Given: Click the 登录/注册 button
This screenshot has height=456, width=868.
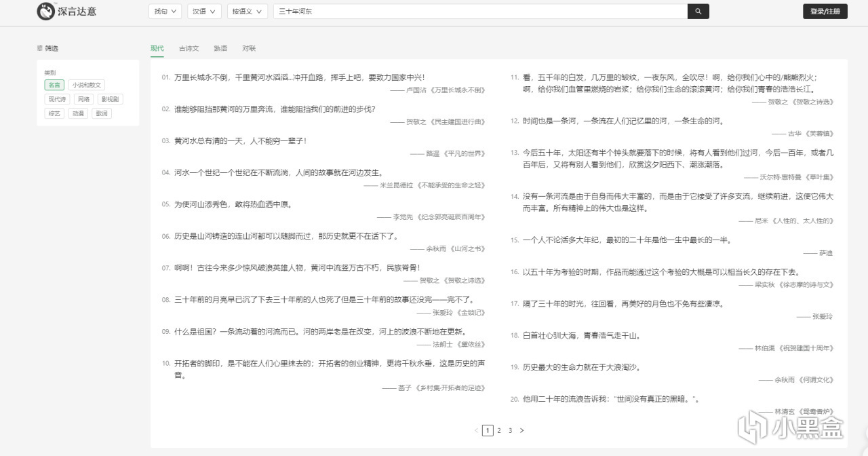Looking at the screenshot, I should click(825, 12).
